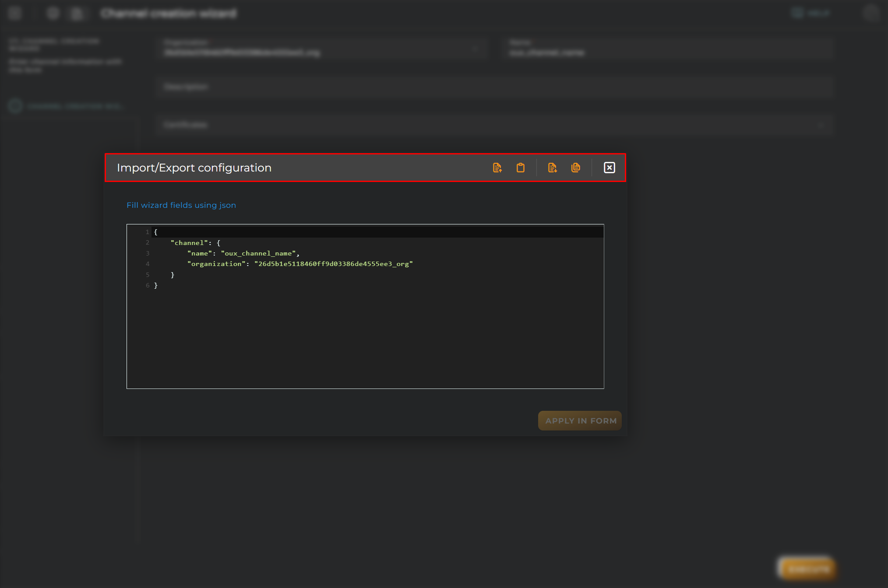Copy configuration via the duplicate-file icon
The width and height of the screenshot is (888, 588).
click(x=576, y=168)
